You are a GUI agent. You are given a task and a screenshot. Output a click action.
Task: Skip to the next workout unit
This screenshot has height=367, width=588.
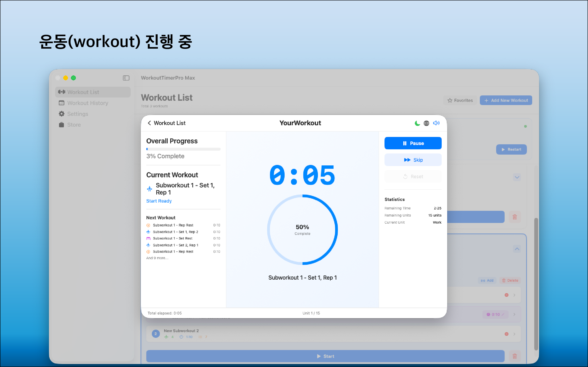tap(413, 160)
